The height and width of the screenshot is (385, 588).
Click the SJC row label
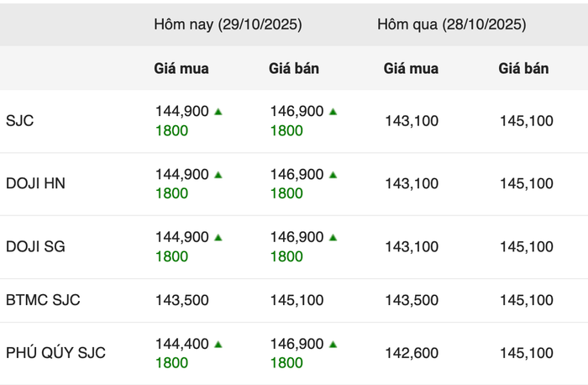19,121
